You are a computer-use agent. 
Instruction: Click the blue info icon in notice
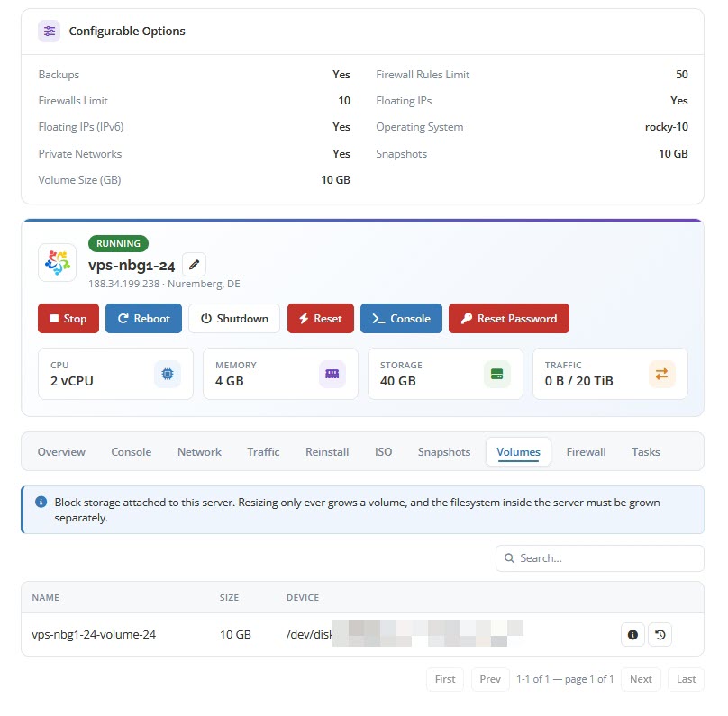[41, 502]
